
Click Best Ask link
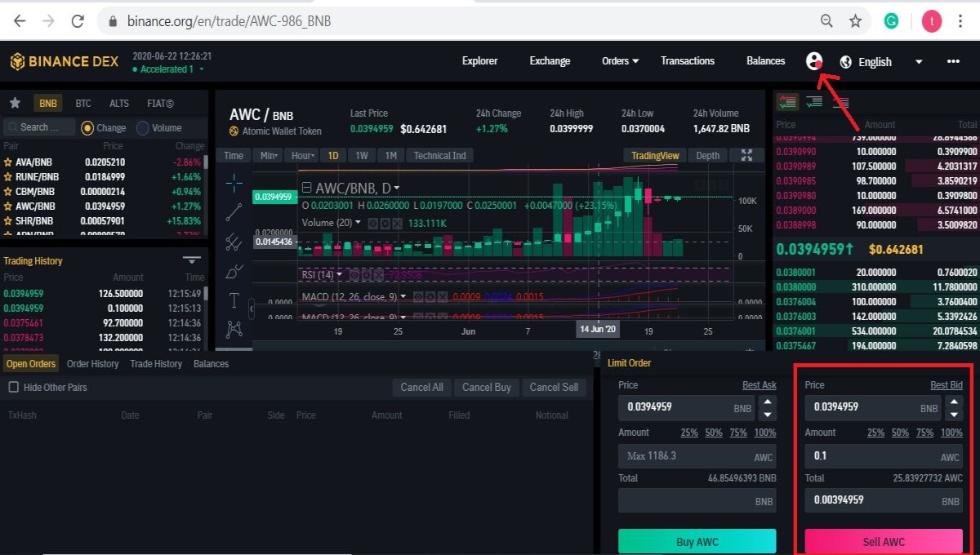tap(759, 385)
